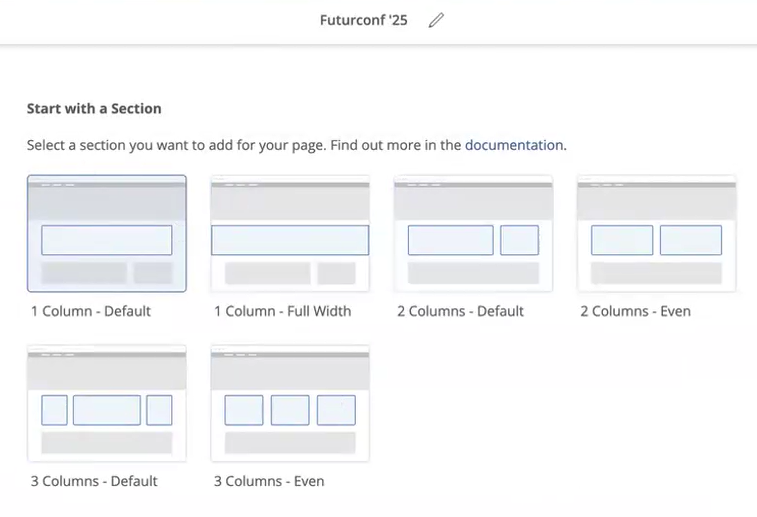Screen dimensions: 757x517
Task: Select the Futurconf '25 page title
Action: pyautogui.click(x=364, y=20)
